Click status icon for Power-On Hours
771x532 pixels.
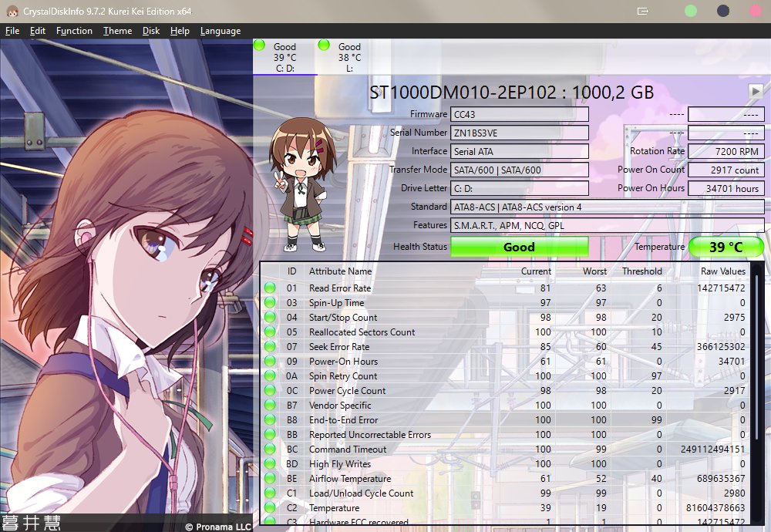(270, 361)
